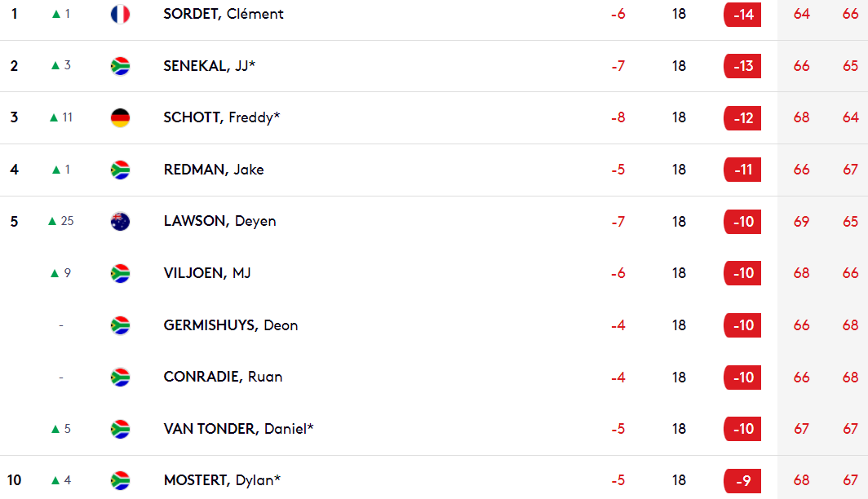Click the green up arrow showing 11
The image size is (868, 499).
click(x=54, y=117)
